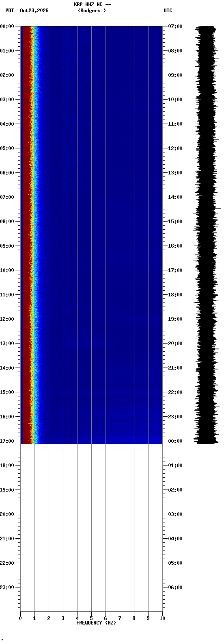Image resolution: width=224 pixels, height=644 pixels.
Task: Click the PDT '10:00' time label
Action: tap(7, 270)
